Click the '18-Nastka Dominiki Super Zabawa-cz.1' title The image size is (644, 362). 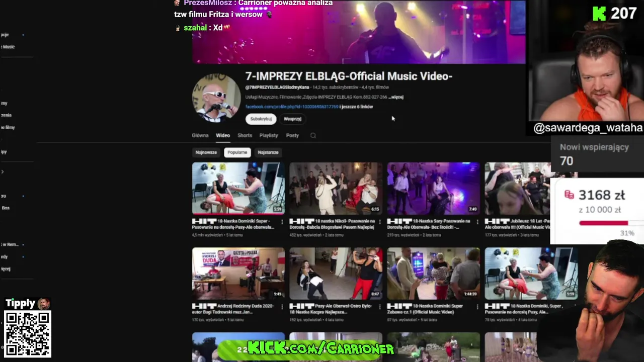(425, 309)
